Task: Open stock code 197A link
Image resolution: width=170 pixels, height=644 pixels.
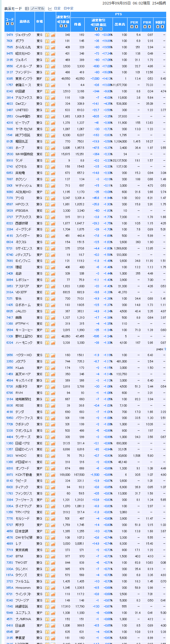Action: (x=10, y=575)
